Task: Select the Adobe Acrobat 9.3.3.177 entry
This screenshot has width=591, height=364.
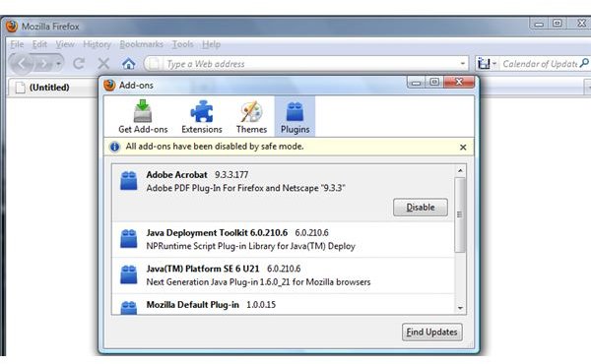Action: (283, 193)
